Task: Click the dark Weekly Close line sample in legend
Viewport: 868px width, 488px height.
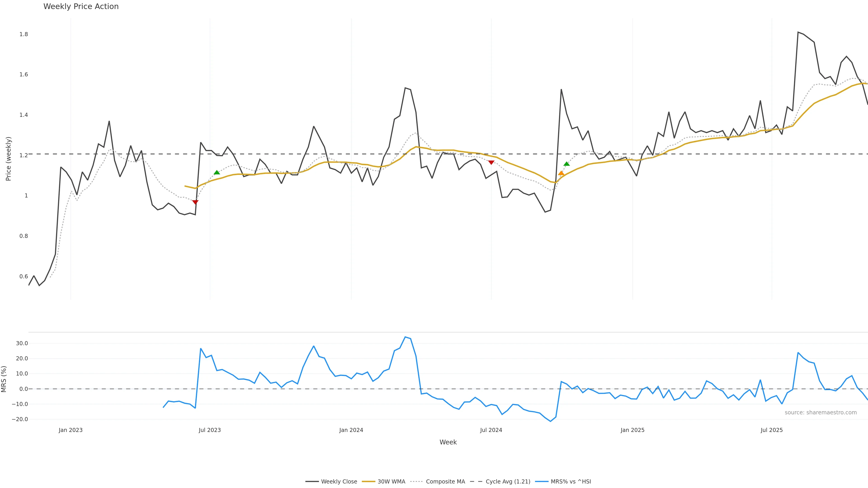Action: pos(312,482)
